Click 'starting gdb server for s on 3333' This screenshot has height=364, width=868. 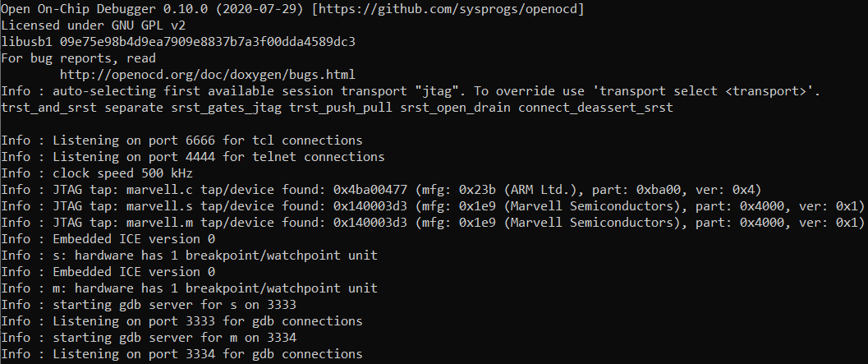(149, 304)
